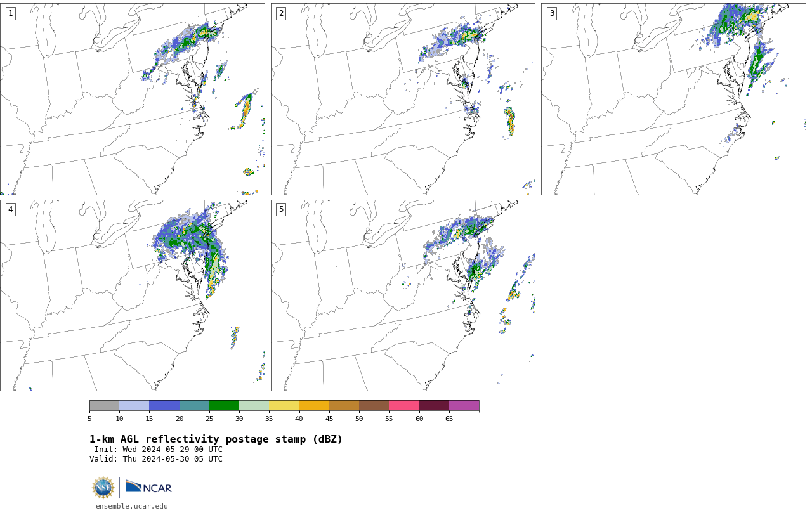This screenshot has height=513, width=812.
Task: Open ensemble member 1 reflectivity map
Action: (133, 99)
